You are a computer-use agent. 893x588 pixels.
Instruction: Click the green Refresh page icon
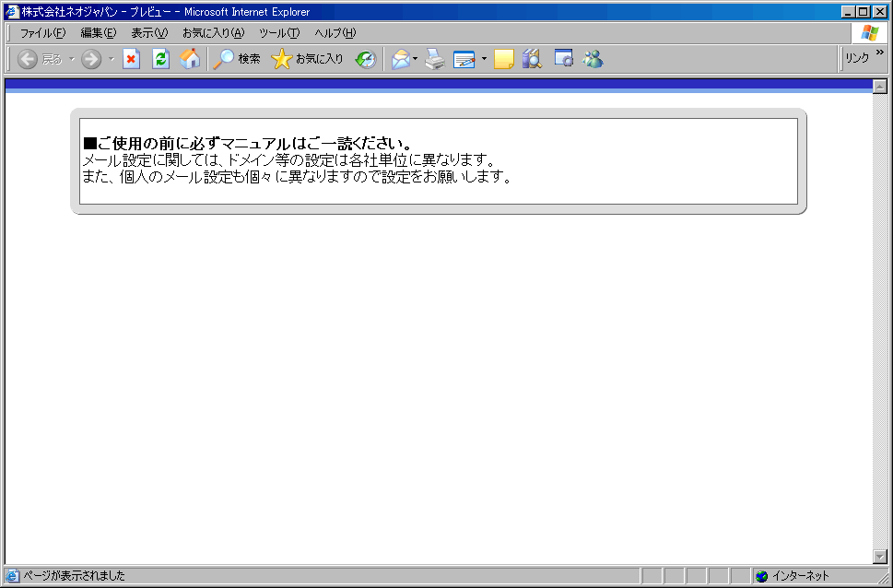coord(160,59)
